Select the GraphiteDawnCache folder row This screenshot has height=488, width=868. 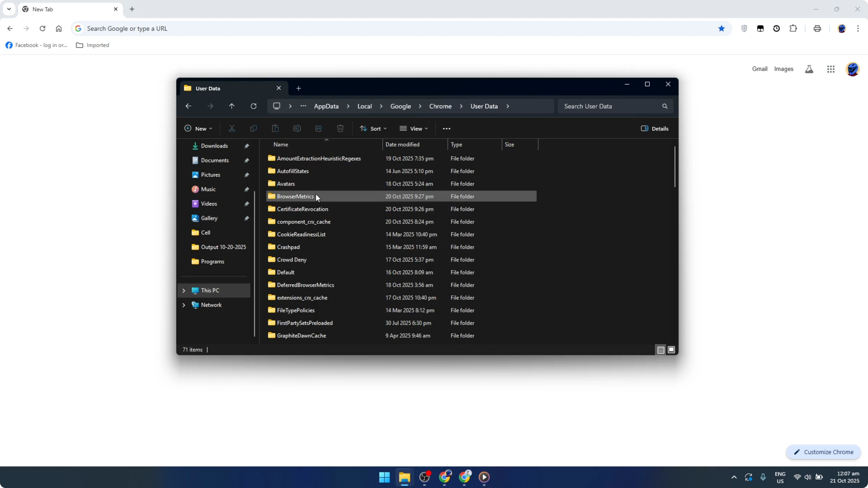401,336
